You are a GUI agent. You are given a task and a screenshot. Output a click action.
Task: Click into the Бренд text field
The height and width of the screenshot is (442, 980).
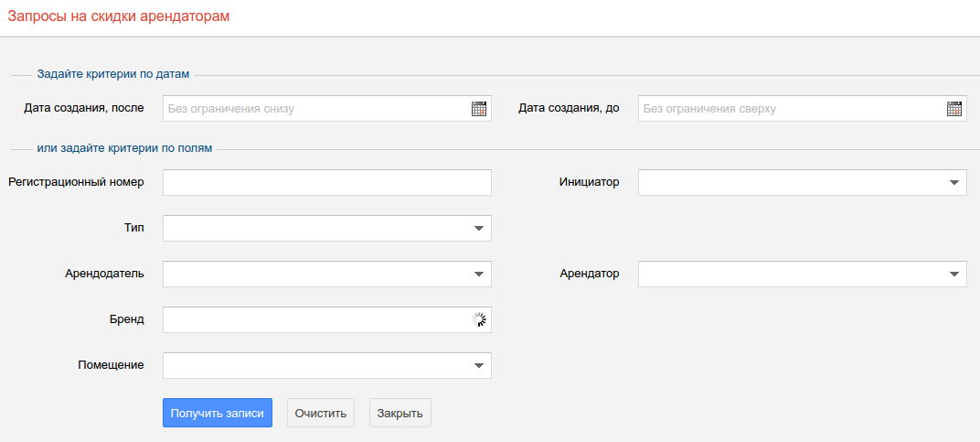point(315,319)
